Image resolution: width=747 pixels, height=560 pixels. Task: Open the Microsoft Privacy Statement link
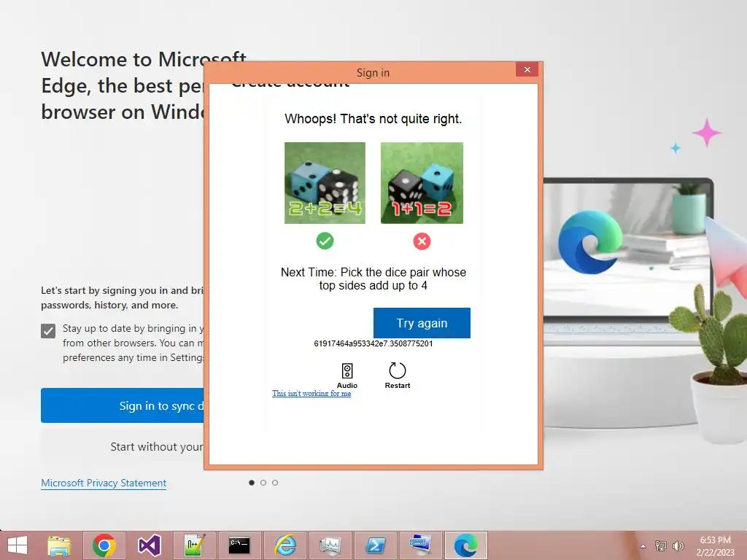(104, 483)
